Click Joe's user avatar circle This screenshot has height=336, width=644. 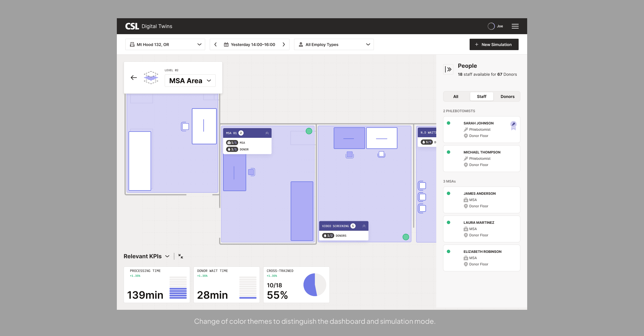(x=491, y=26)
